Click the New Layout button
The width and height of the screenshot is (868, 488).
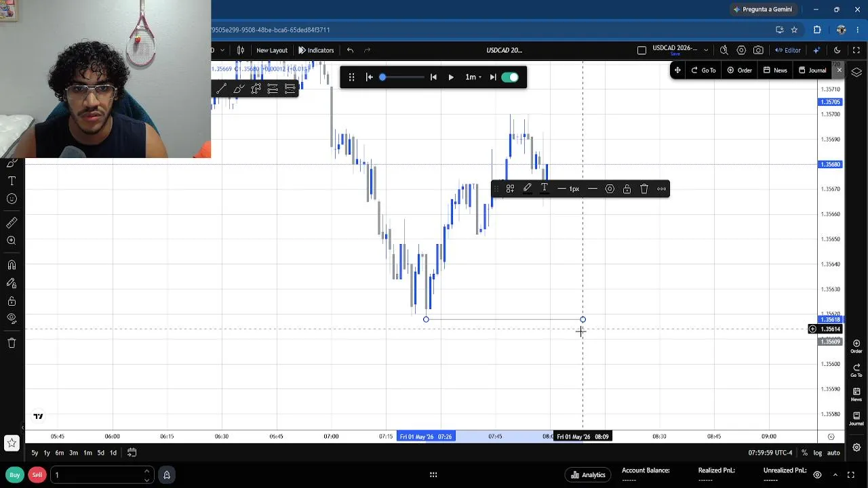tap(272, 50)
